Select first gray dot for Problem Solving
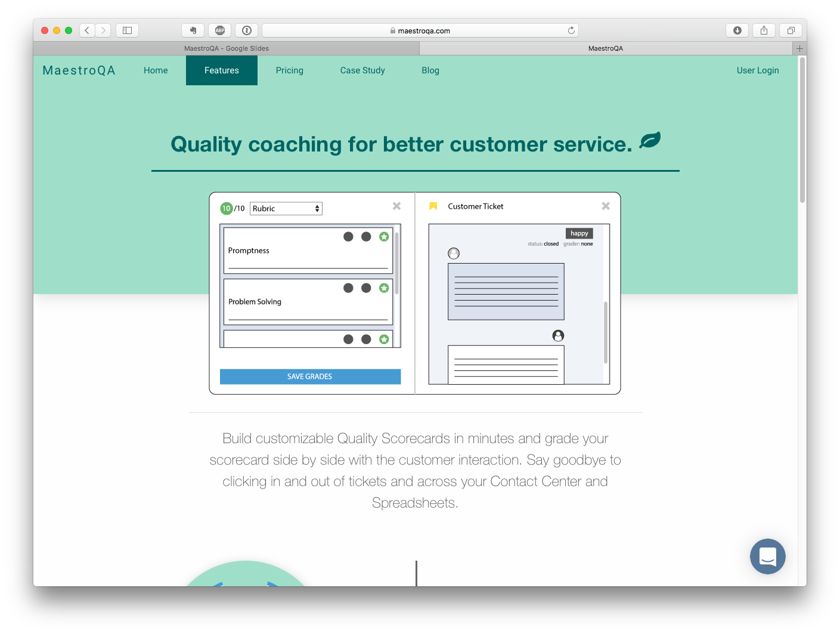This screenshot has height=634, width=840. coord(348,288)
